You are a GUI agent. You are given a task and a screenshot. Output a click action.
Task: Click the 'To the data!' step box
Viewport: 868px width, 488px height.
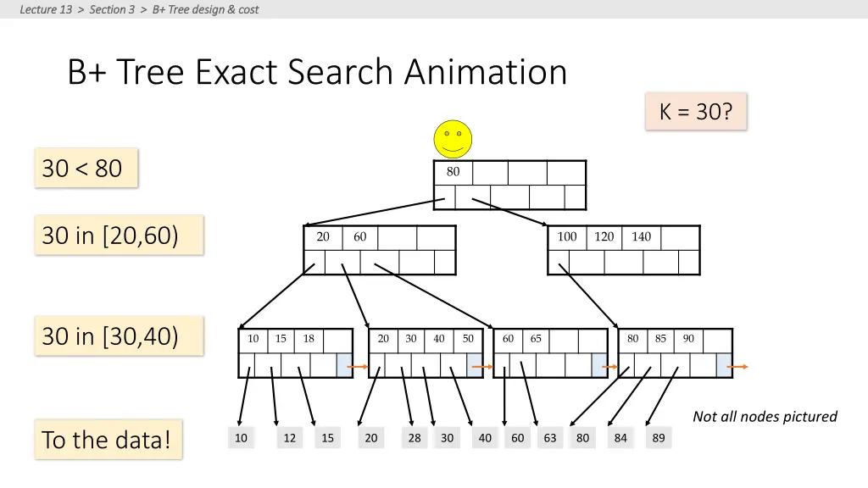click(x=108, y=440)
